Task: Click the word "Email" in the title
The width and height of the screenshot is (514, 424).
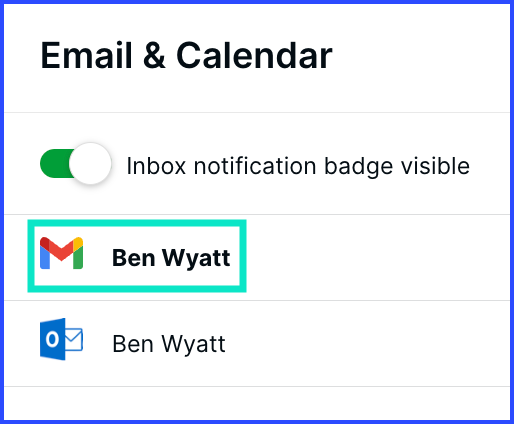Action: click(86, 56)
